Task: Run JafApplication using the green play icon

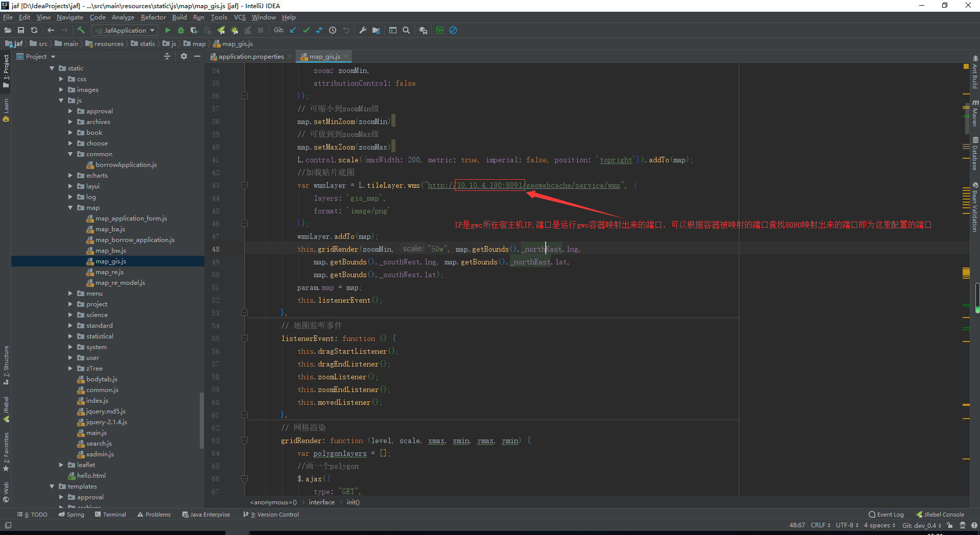Action: 168,30
